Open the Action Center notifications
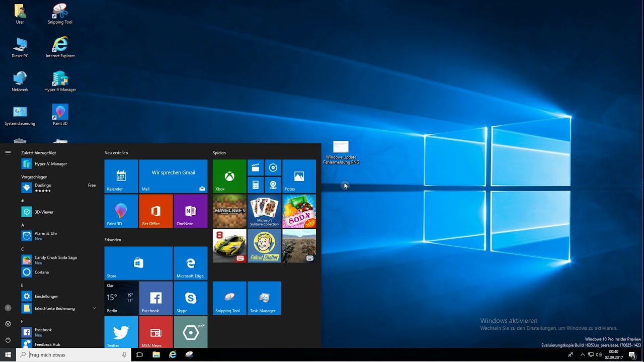 click(632, 354)
